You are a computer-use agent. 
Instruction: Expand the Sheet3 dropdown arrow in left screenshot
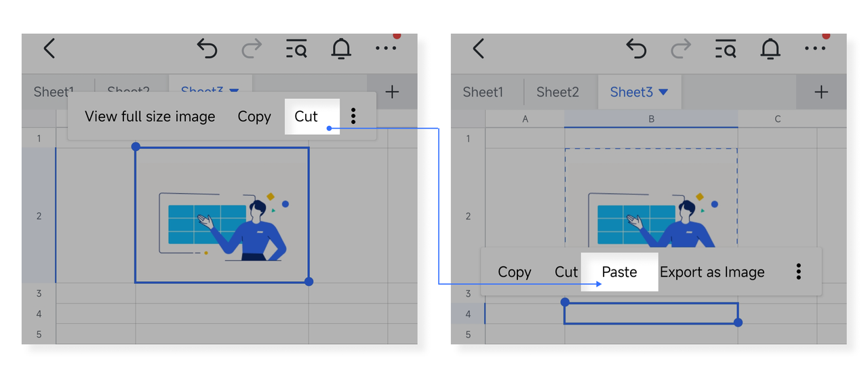click(234, 90)
